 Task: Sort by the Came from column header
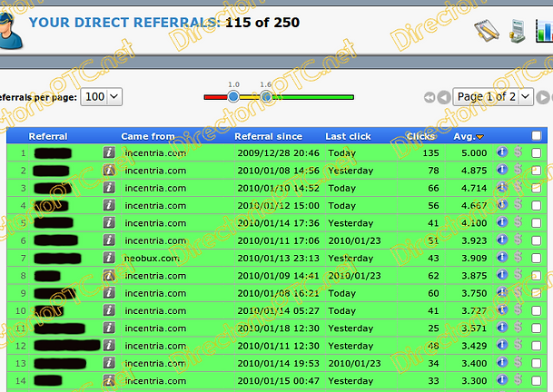[x=148, y=136]
